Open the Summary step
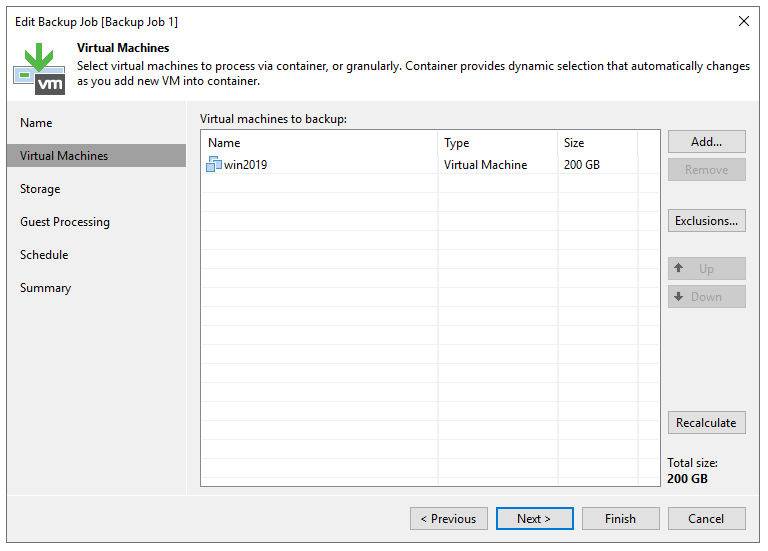 pyautogui.click(x=45, y=288)
